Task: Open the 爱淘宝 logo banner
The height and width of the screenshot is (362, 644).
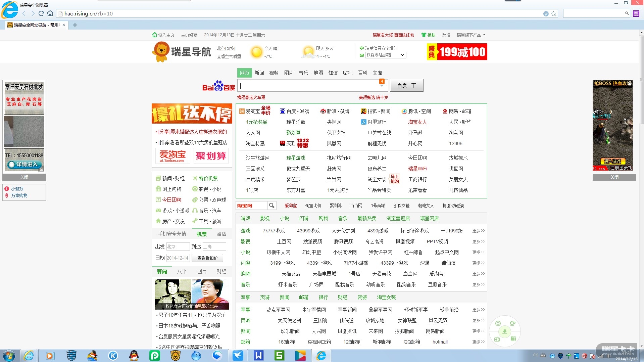Action: tap(172, 156)
